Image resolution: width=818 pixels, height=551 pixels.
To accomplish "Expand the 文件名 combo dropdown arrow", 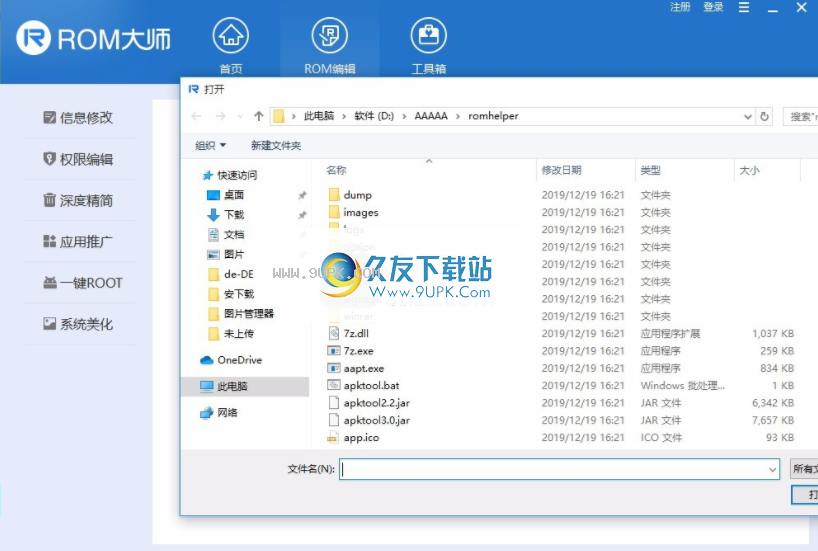I will [773, 469].
